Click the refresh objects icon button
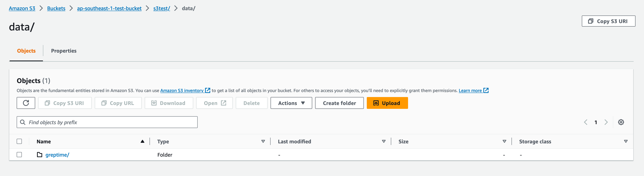This screenshot has width=644, height=176. pos(26,103)
